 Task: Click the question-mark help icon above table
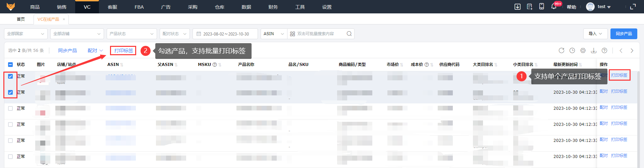(x=604, y=51)
